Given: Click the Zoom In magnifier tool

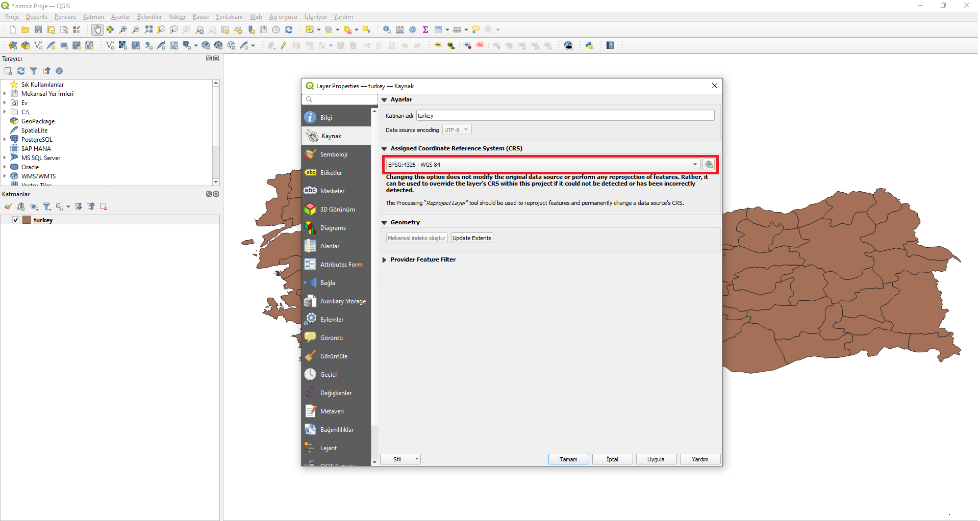Looking at the screenshot, I should (x=123, y=30).
